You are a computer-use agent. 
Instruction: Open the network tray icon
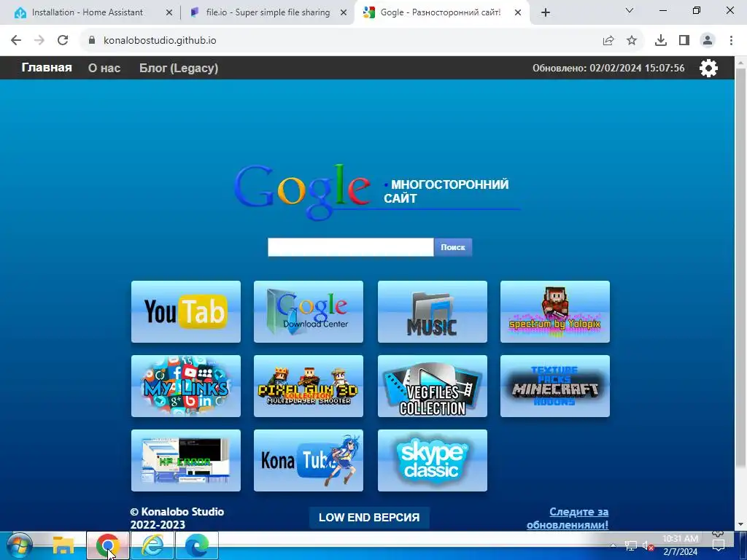click(x=631, y=545)
